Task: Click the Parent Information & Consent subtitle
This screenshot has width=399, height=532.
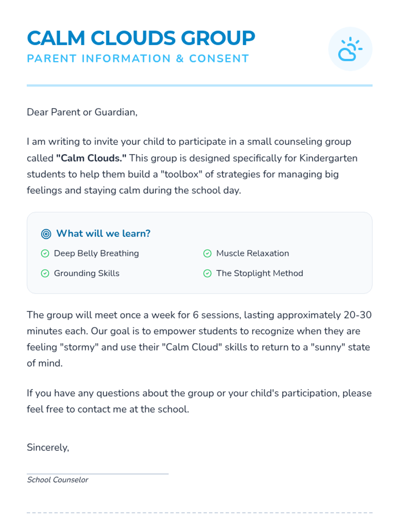Action: click(x=138, y=59)
